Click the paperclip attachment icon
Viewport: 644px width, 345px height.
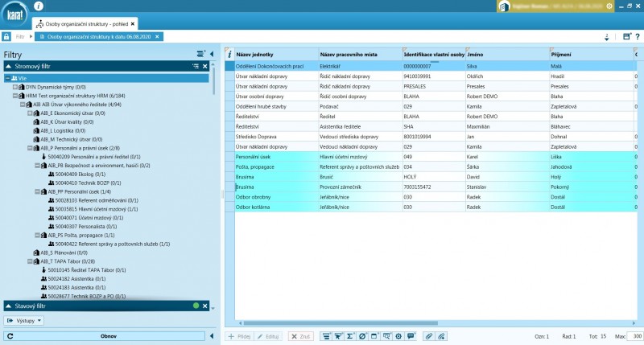[x=429, y=335]
